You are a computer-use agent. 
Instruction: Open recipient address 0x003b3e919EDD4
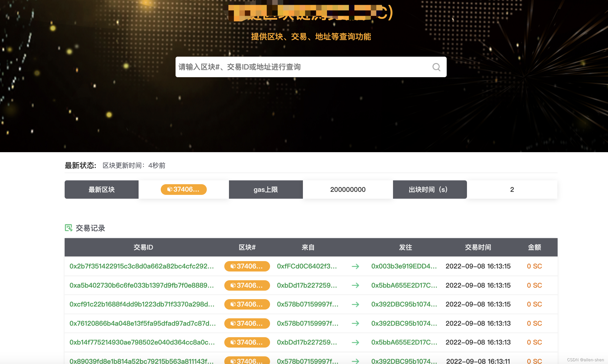tap(404, 266)
